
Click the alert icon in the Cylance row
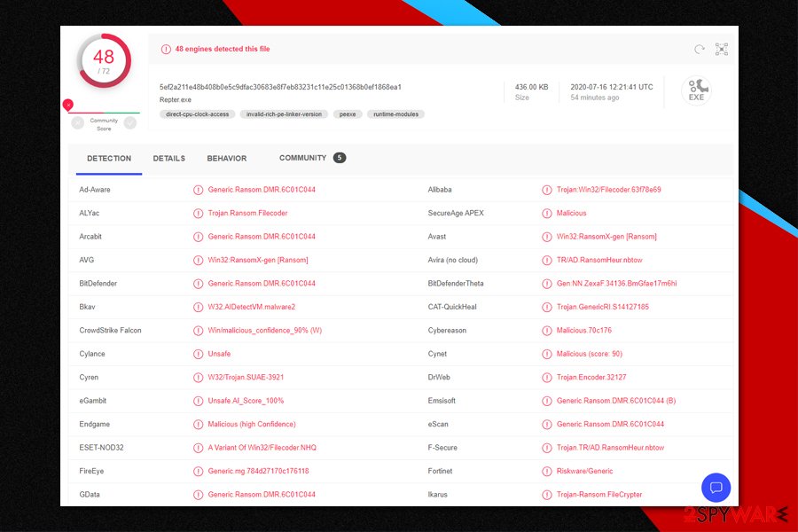point(198,354)
